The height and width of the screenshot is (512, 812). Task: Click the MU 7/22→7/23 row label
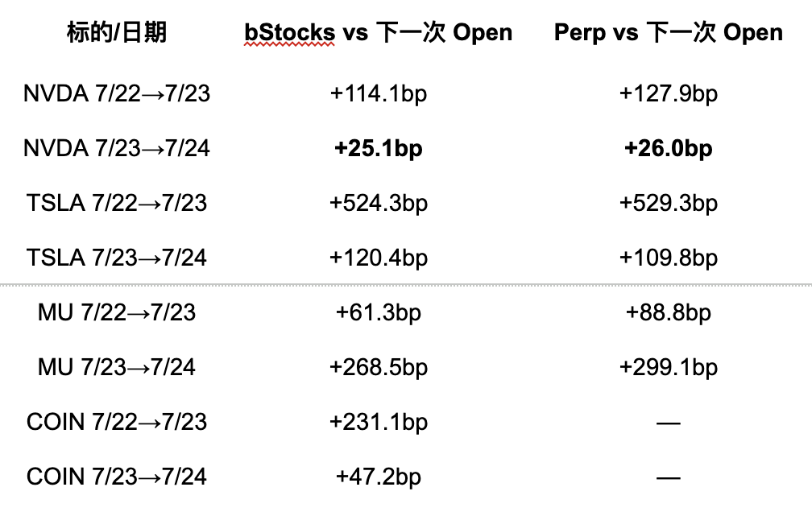pos(117,312)
